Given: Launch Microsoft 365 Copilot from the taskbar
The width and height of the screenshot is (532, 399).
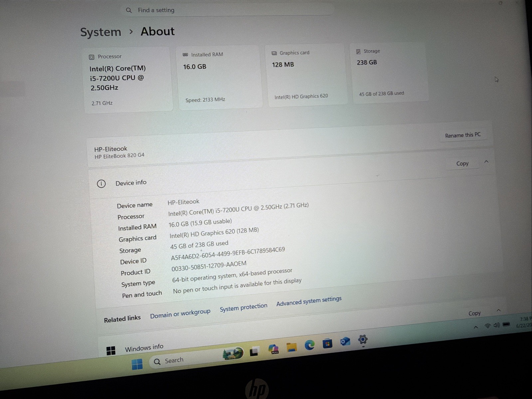Looking at the screenshot, I should [273, 349].
